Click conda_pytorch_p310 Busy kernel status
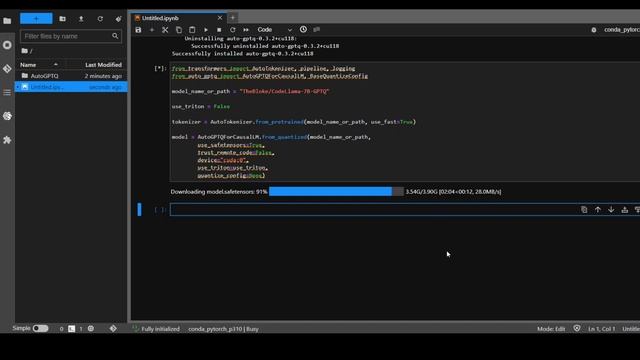 (x=223, y=329)
